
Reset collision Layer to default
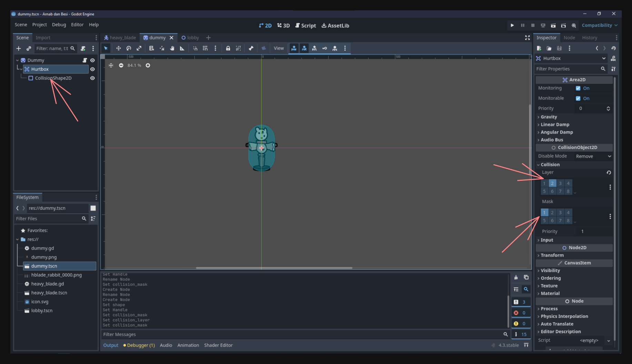coord(609,173)
